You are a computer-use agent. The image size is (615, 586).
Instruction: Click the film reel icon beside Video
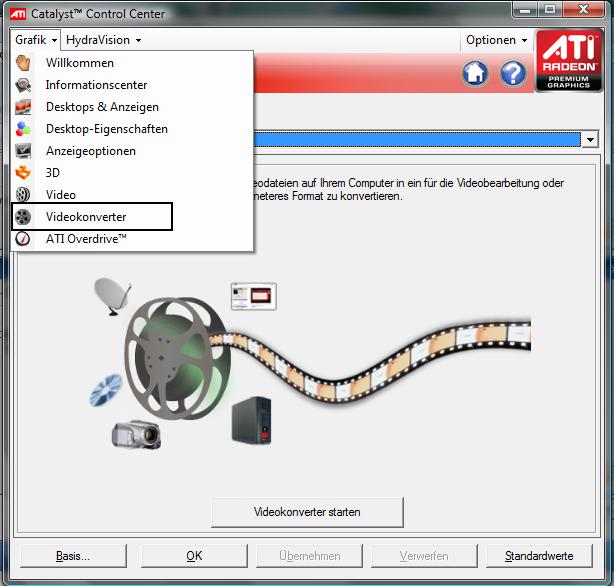23,195
